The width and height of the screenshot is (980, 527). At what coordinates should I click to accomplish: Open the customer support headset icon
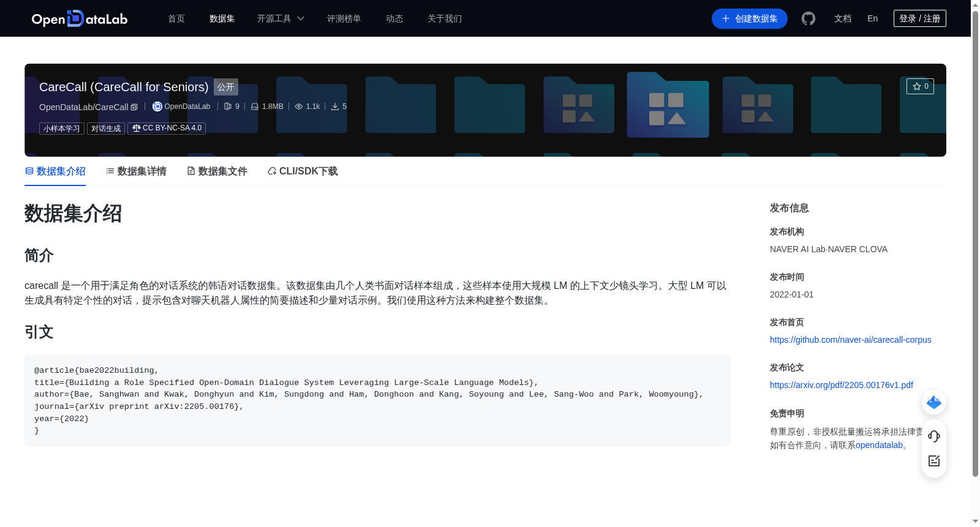[x=934, y=436]
